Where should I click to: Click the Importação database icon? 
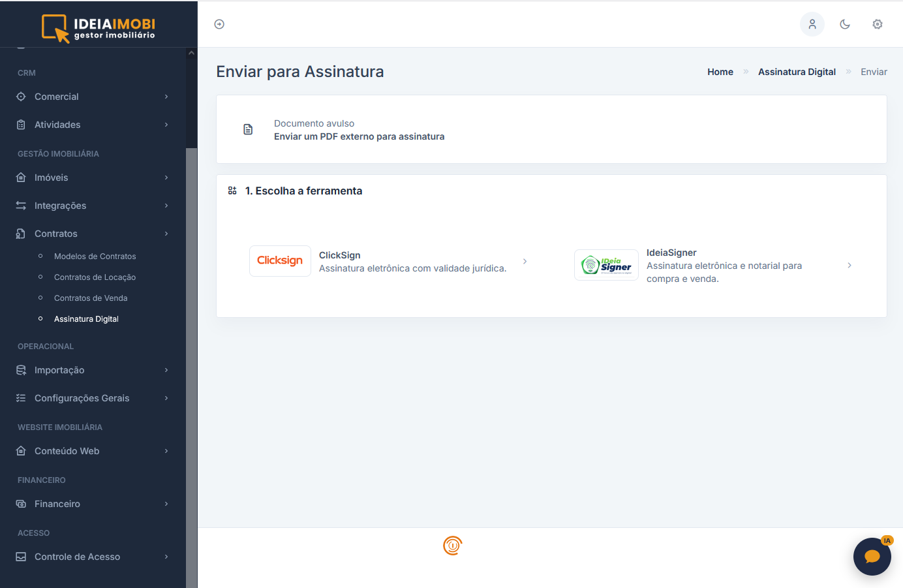tap(21, 370)
